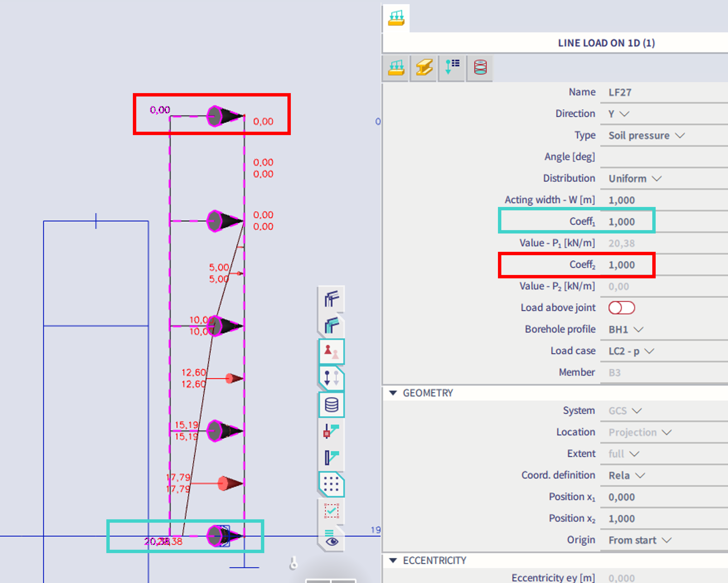728x583 pixels.
Task: Toggle loads display arrows icon
Action: [331, 378]
